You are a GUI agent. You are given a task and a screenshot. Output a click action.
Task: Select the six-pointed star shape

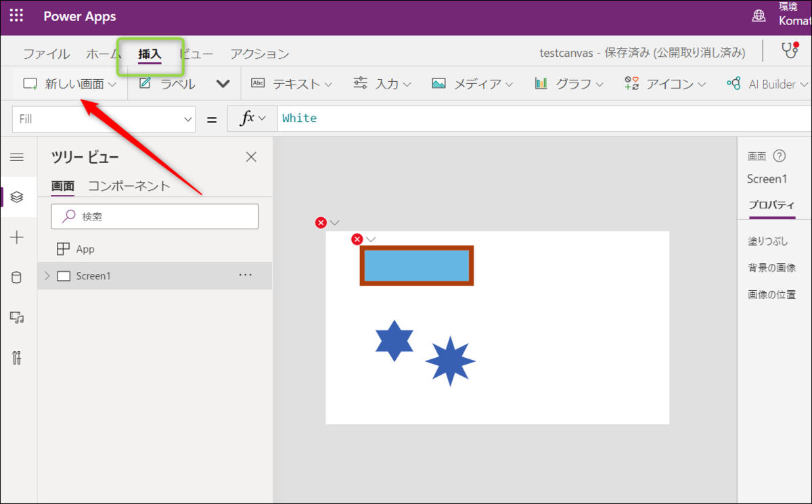click(394, 341)
